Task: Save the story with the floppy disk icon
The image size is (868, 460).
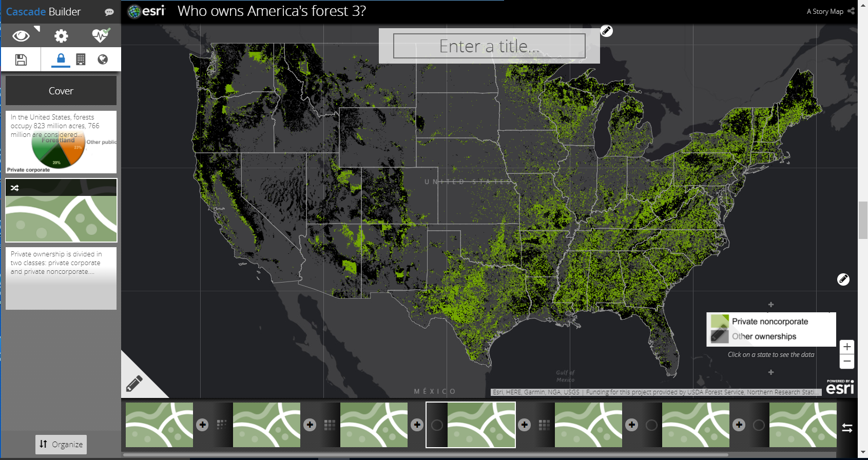Action: click(x=21, y=59)
